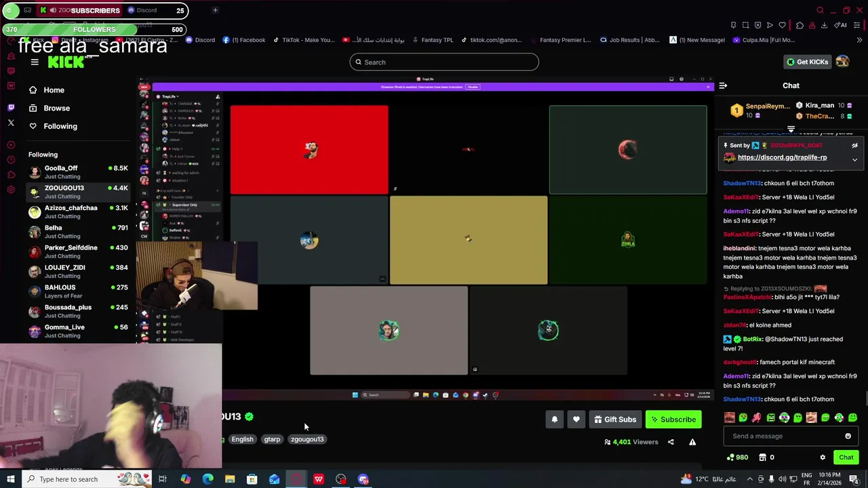
Task: Show hidden system tray icons
Action: (749, 479)
